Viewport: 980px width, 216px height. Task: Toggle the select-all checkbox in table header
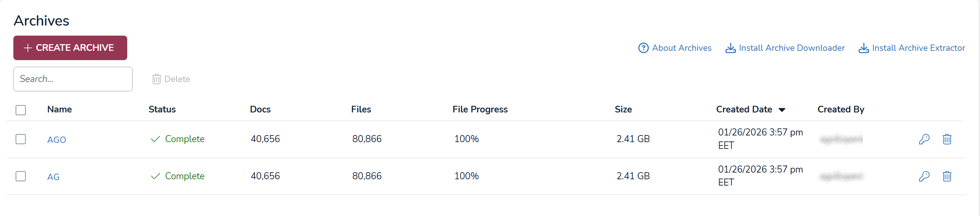pos(21,110)
